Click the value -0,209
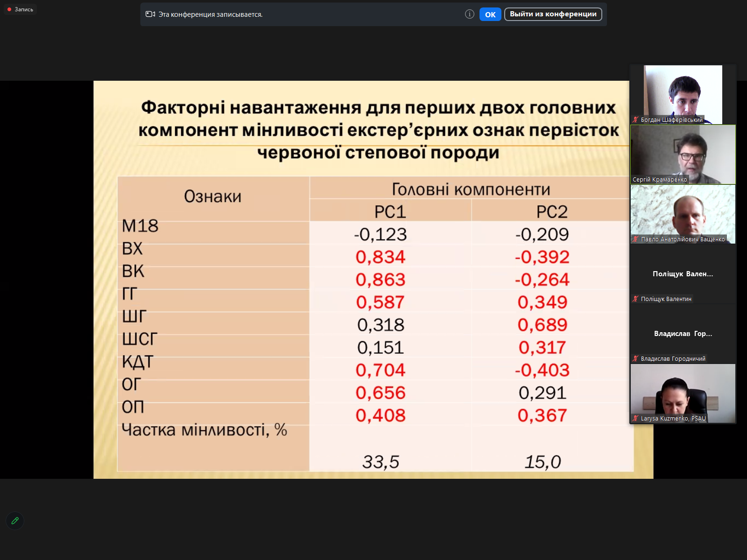This screenshot has width=747, height=560. click(x=542, y=234)
